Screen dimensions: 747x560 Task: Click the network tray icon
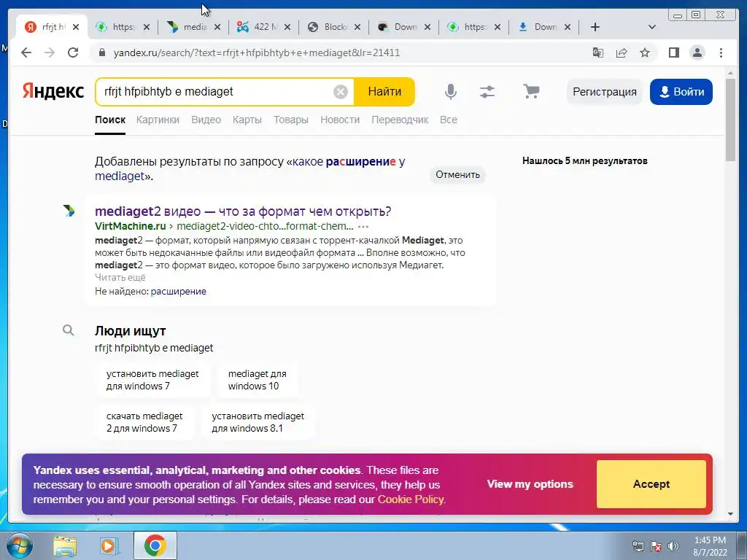638,546
